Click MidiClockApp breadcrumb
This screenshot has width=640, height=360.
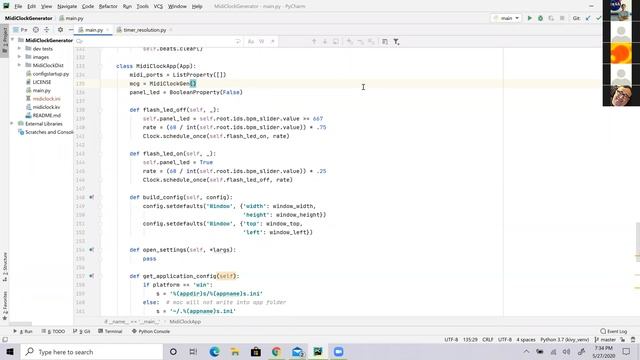pyautogui.click(x=185, y=322)
